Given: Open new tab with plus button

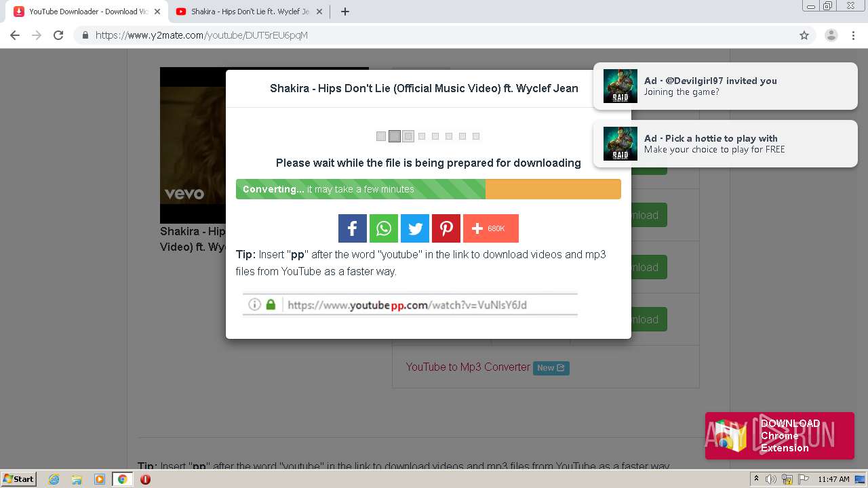Looking at the screenshot, I should (x=344, y=12).
